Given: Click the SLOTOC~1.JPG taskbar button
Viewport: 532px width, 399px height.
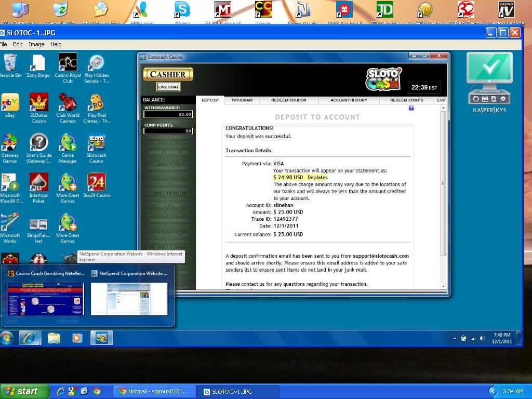Looking at the screenshot, I should click(x=238, y=392).
